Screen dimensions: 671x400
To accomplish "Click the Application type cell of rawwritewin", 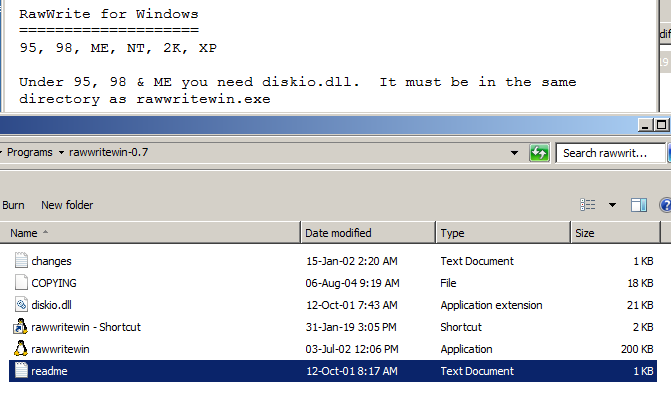I will pyautogui.click(x=466, y=349).
